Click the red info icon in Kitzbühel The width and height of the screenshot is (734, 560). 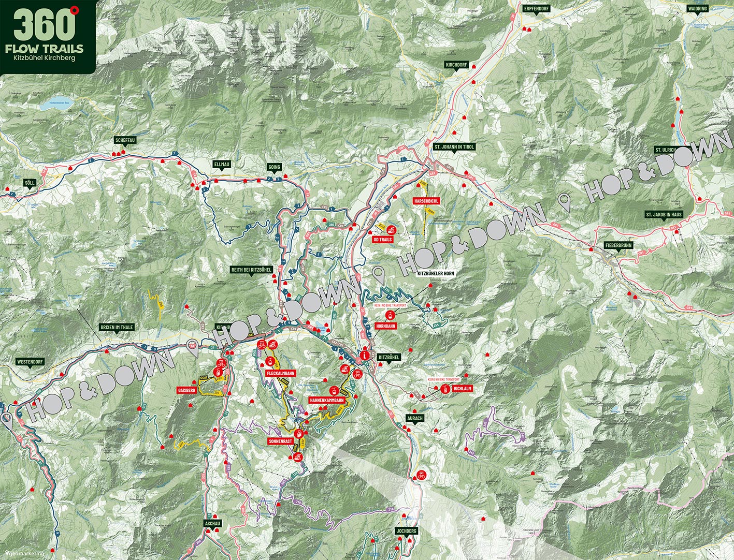pos(365,356)
